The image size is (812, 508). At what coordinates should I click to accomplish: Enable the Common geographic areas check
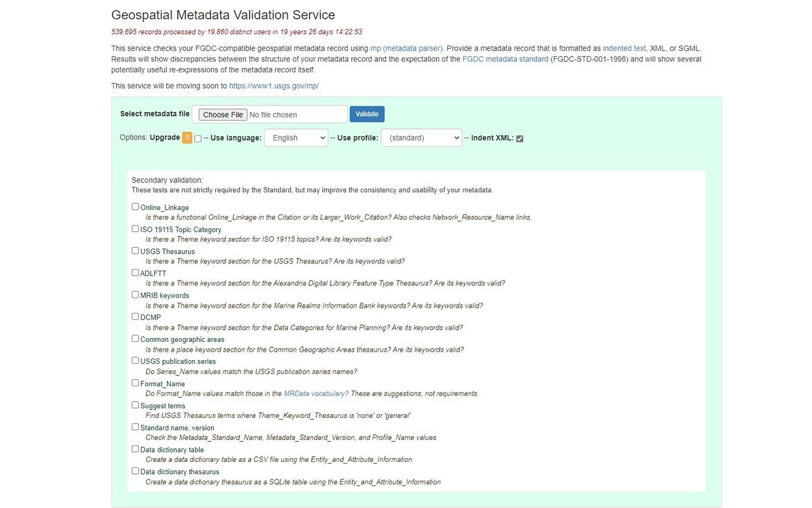point(135,338)
